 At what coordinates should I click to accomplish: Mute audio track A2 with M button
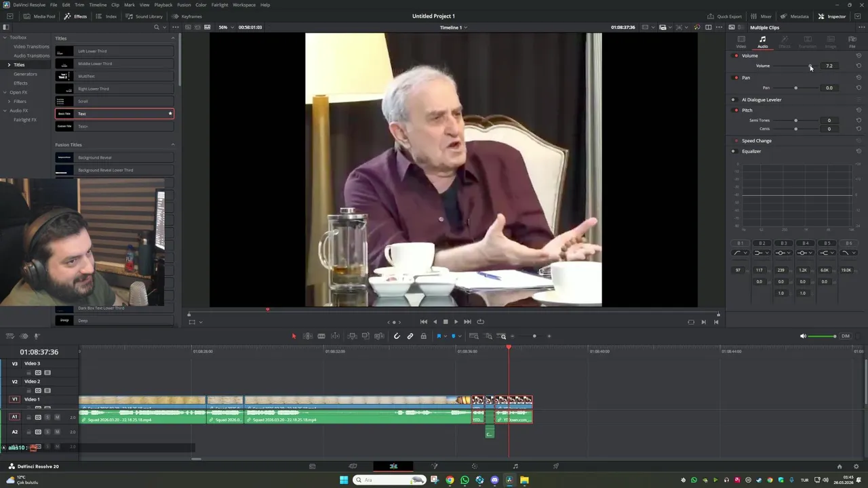57,432
